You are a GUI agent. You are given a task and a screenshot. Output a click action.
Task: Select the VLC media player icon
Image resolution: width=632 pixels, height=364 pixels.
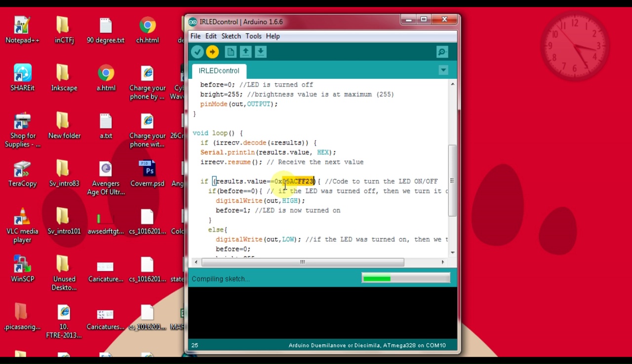pyautogui.click(x=22, y=226)
